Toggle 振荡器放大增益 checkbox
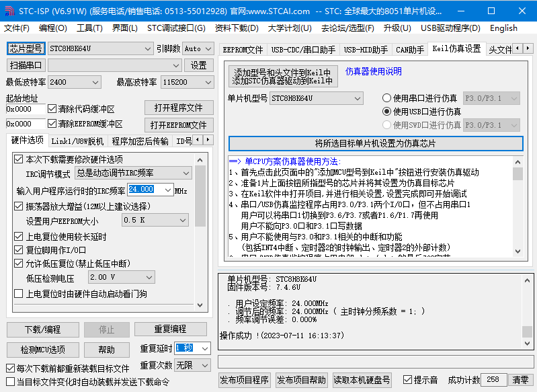The image size is (537, 392). (19, 206)
